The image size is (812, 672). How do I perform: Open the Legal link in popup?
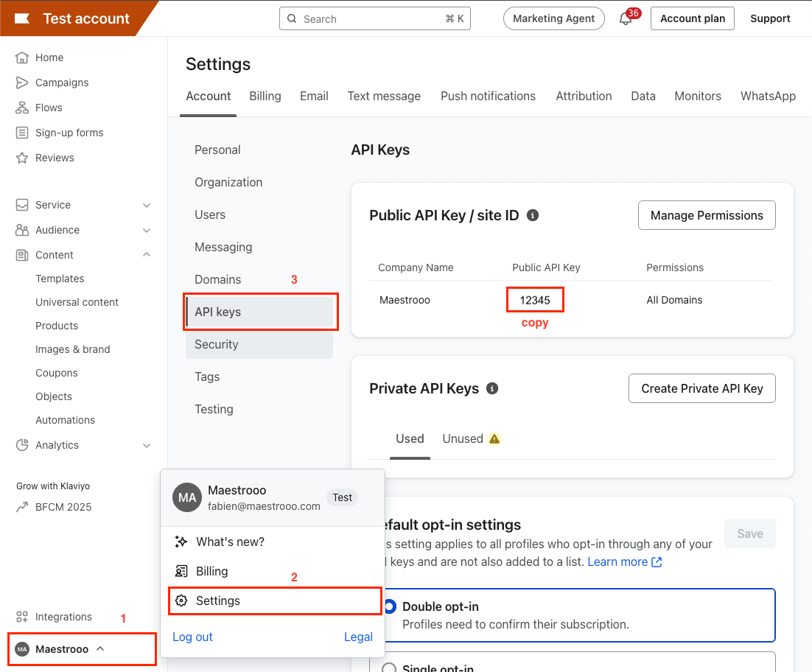click(358, 637)
